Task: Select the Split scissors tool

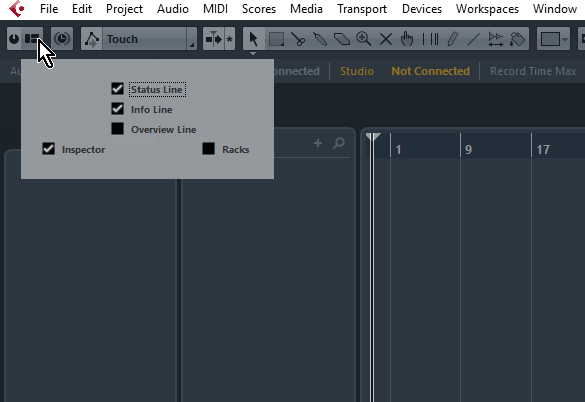Action: tap(298, 39)
